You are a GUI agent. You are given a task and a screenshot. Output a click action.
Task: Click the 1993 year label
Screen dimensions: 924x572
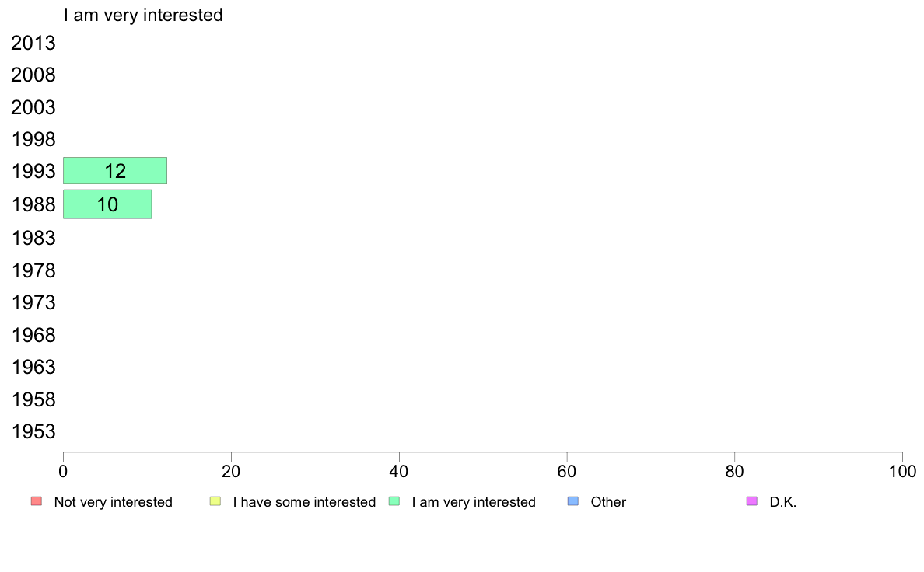pos(33,172)
